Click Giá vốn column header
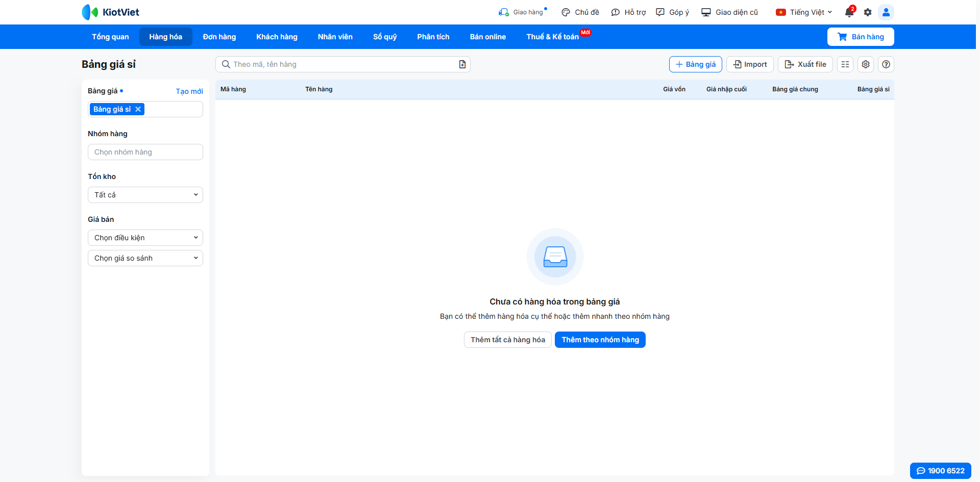This screenshot has width=980, height=482. point(674,89)
